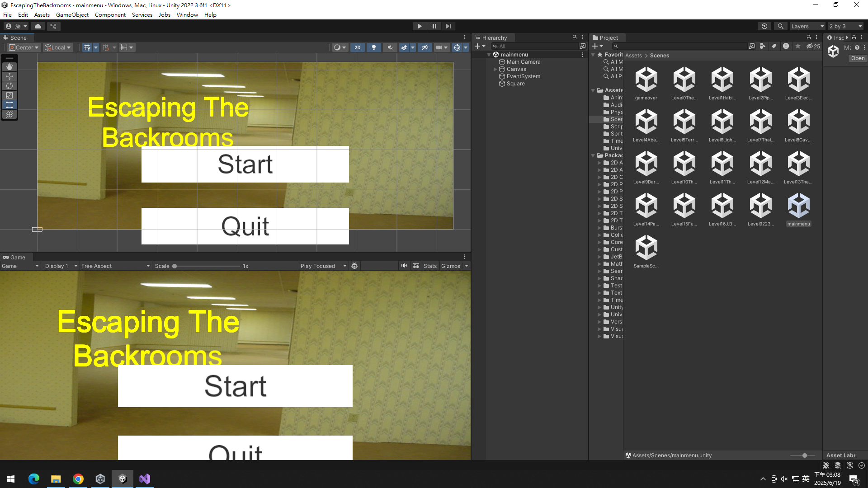
Task: Select the Rotate tool
Action: click(9, 86)
